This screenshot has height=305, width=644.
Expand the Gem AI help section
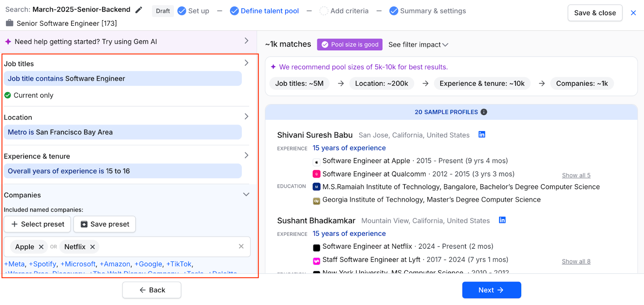click(x=246, y=41)
